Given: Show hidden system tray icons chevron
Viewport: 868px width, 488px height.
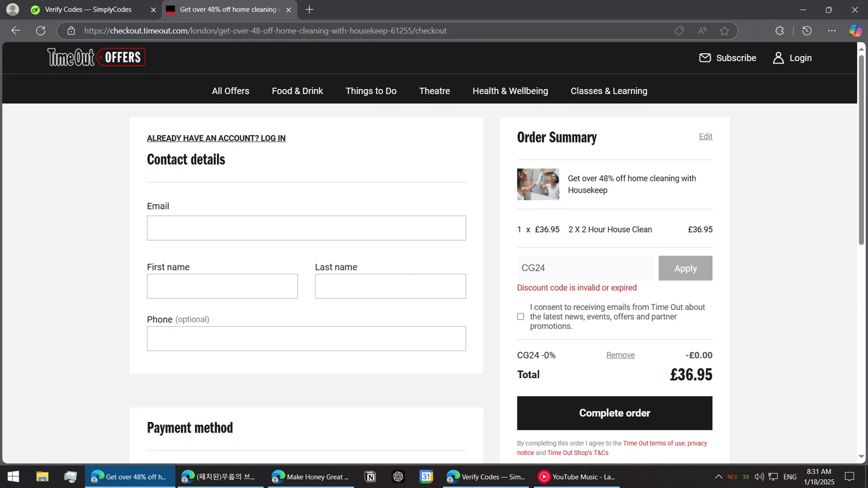Looking at the screenshot, I should 718,476.
